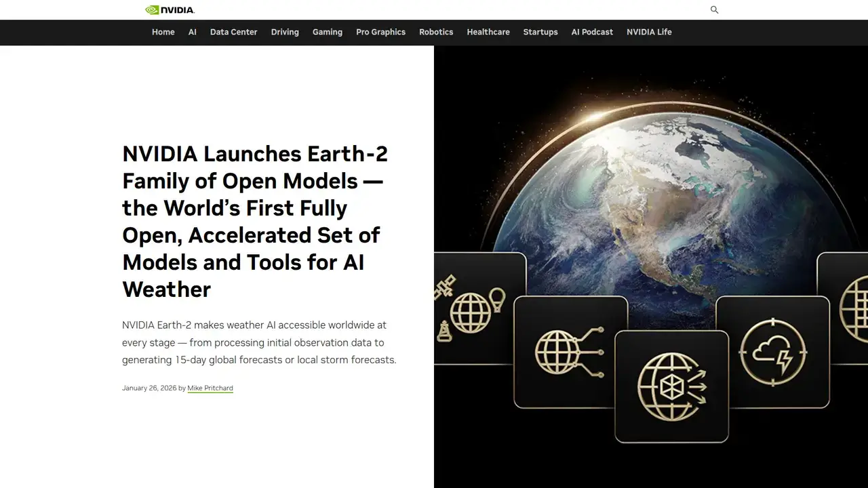This screenshot has height=488, width=868.
Task: Navigate to the Driving category
Action: click(x=285, y=32)
